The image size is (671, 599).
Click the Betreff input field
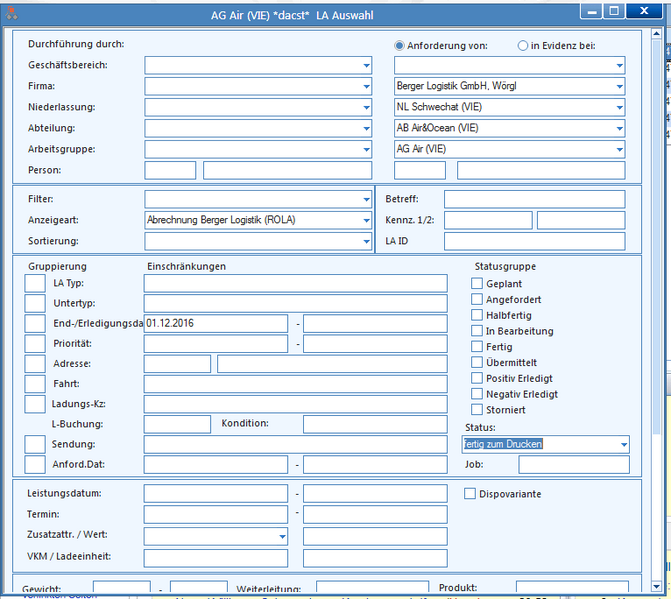coord(534,199)
